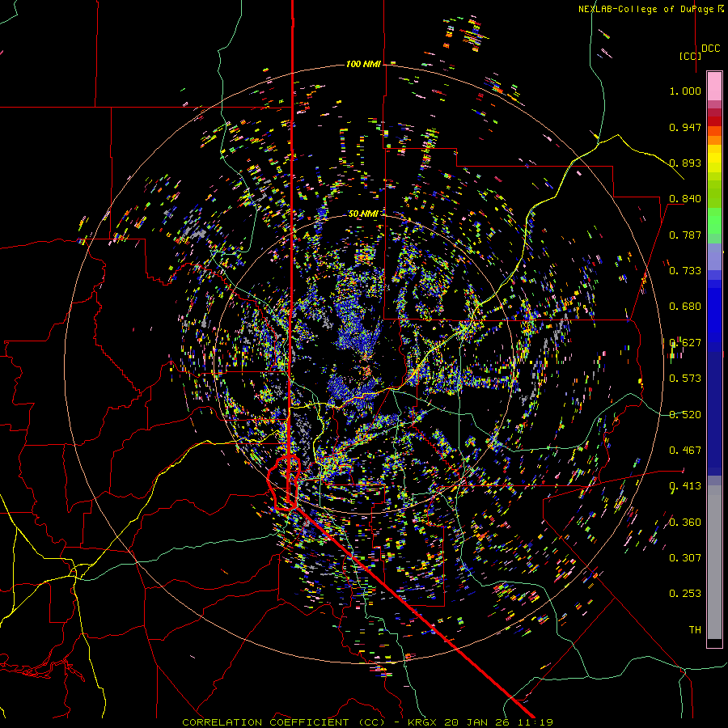728x728 pixels.
Task: Click the 0.733 scale value
Action: tap(685, 271)
